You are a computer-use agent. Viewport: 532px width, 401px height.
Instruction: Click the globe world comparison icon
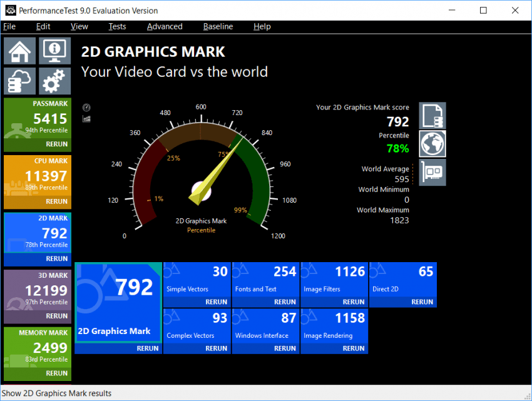click(x=432, y=144)
